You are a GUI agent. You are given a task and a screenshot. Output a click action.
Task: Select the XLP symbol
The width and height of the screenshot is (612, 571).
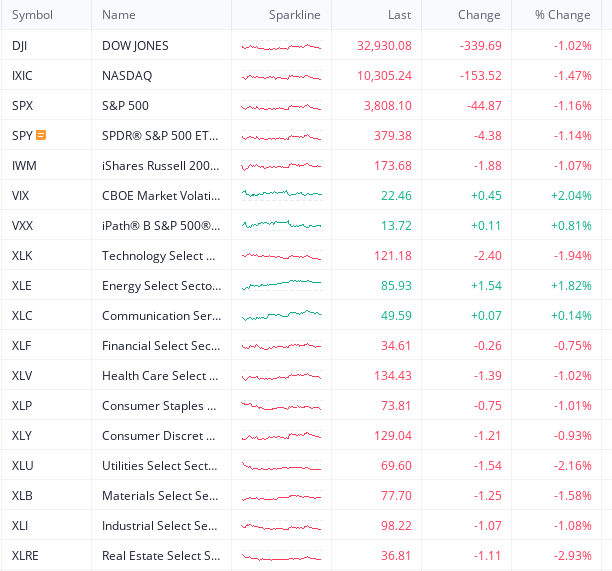tap(22, 406)
